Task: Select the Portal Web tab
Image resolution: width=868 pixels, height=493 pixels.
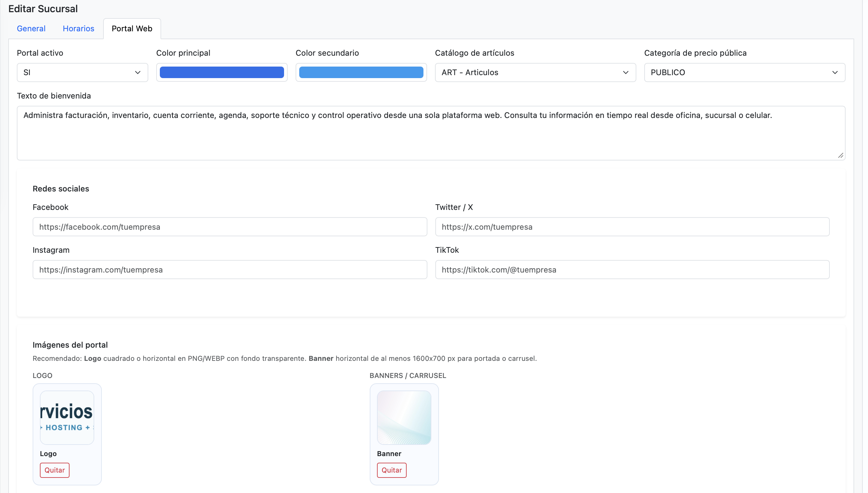Action: point(132,28)
